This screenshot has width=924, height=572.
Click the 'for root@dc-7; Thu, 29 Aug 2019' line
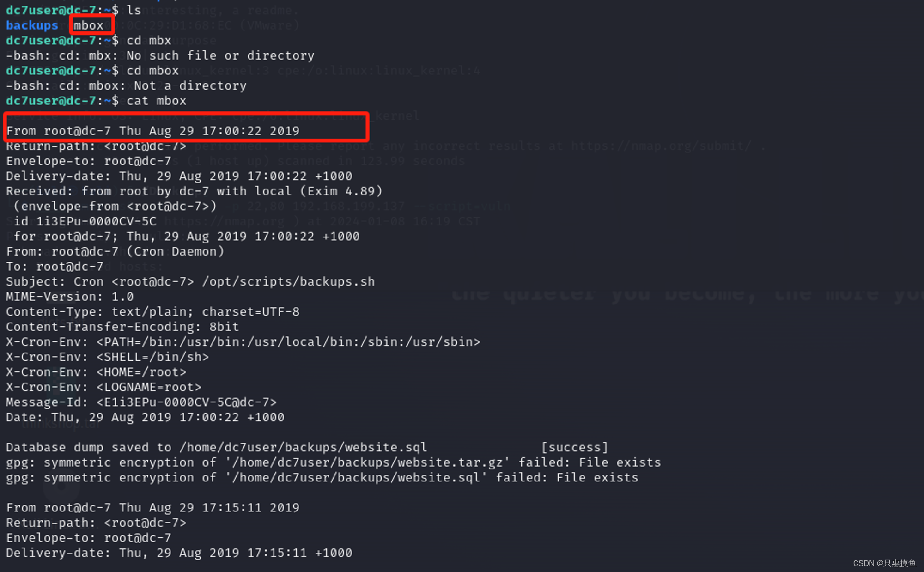click(186, 237)
